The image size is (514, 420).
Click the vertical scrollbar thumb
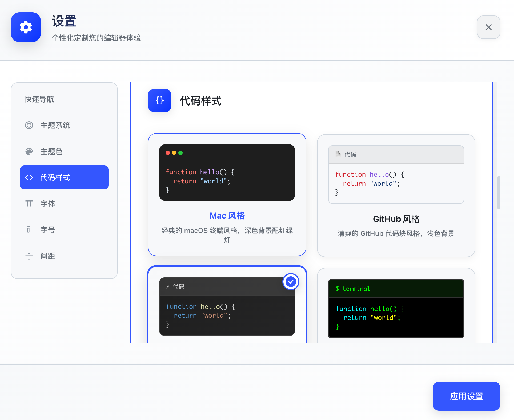(x=499, y=192)
